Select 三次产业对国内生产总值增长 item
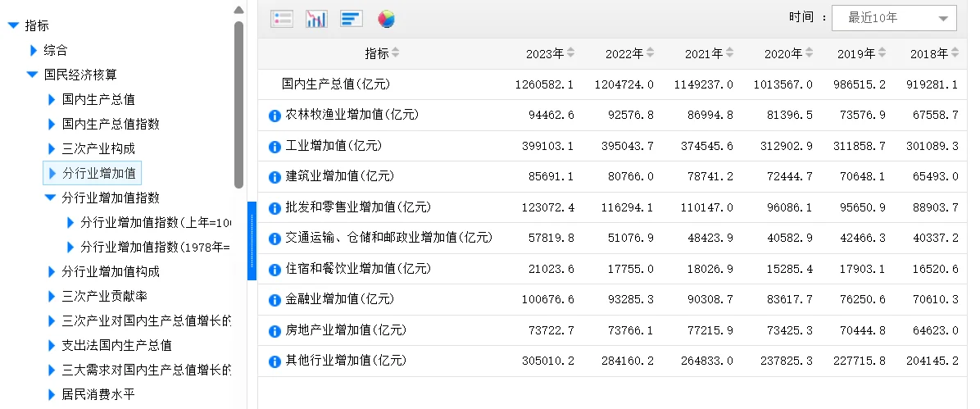The width and height of the screenshot is (980, 409). tap(147, 320)
